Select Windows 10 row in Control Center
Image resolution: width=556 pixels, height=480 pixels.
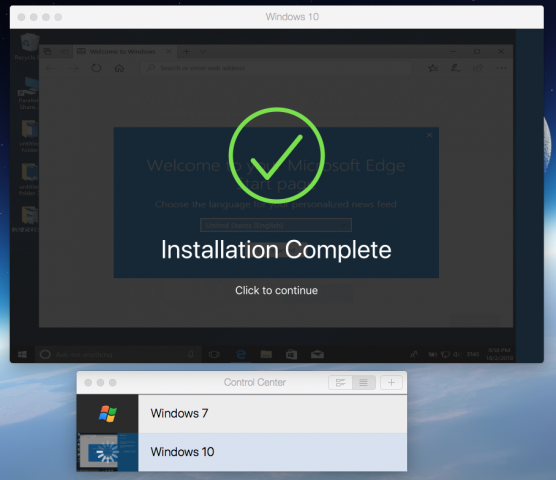pos(242,452)
